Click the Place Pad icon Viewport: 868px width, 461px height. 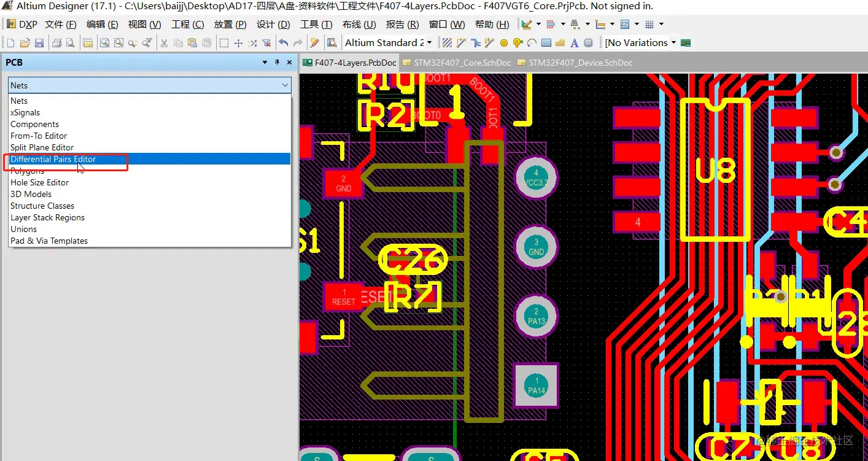(x=504, y=43)
